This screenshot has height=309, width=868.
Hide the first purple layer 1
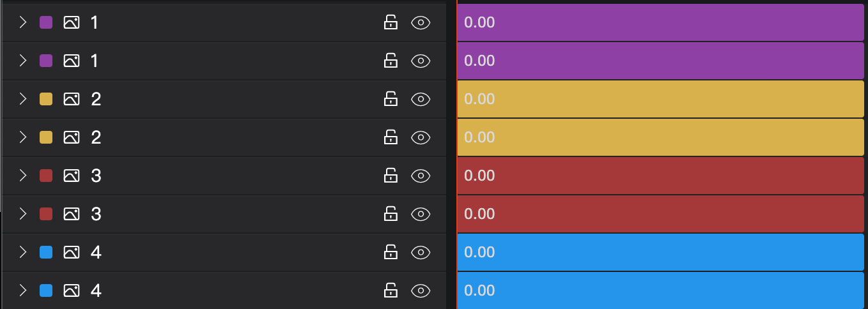click(x=421, y=23)
